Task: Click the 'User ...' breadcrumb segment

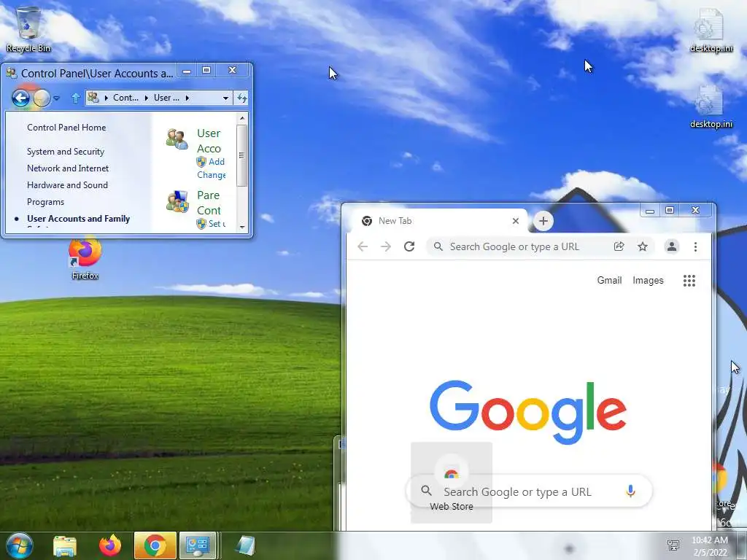Action: (x=166, y=98)
